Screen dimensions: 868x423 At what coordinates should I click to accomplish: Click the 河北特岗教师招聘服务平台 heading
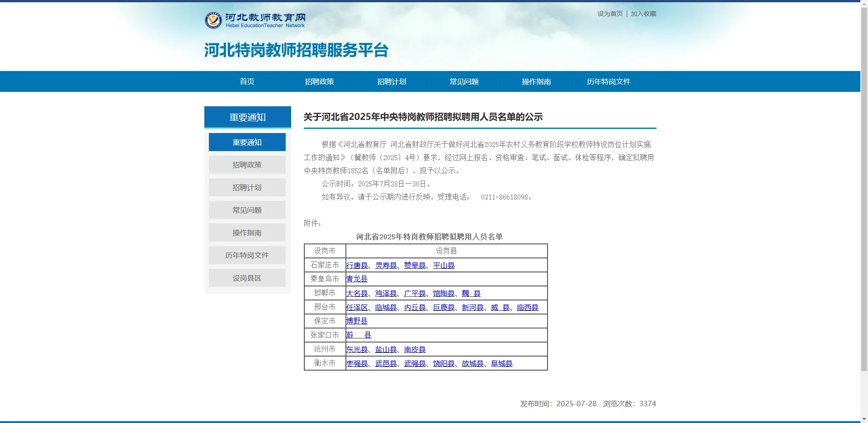point(297,50)
